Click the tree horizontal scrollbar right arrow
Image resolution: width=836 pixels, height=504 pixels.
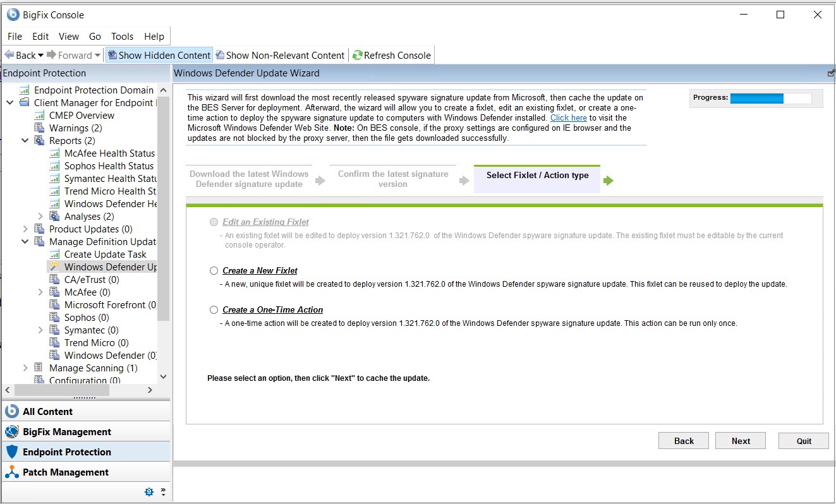[150, 390]
